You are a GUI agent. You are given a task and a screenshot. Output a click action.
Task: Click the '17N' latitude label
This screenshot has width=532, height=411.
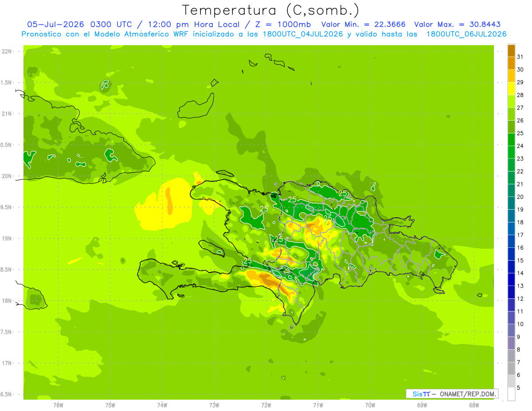[6, 363]
